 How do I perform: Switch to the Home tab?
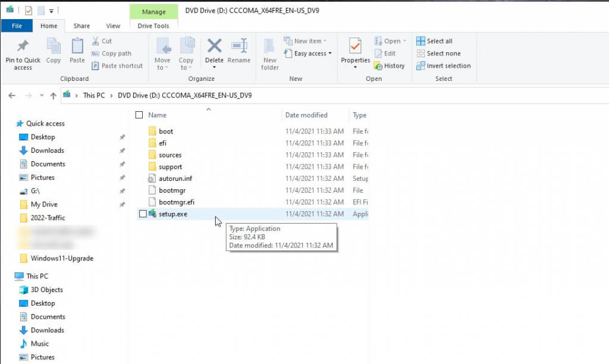click(x=49, y=26)
